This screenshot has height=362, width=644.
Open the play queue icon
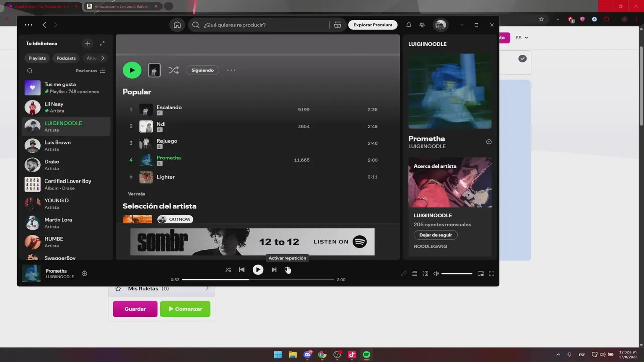pos(415,274)
